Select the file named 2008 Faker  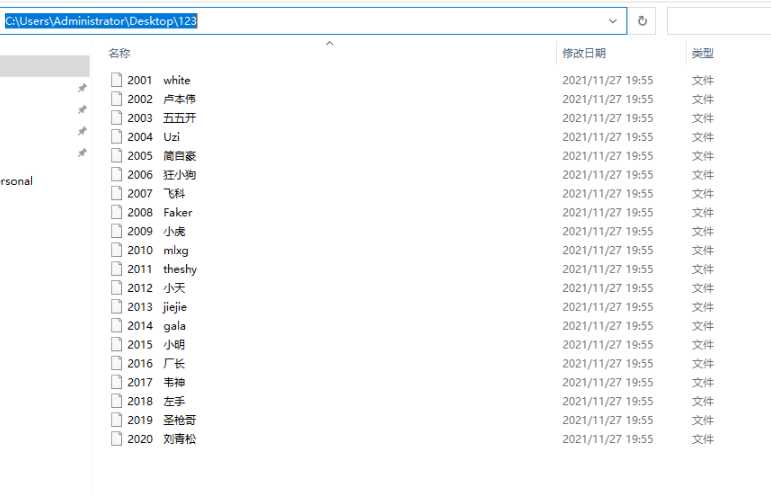point(160,212)
